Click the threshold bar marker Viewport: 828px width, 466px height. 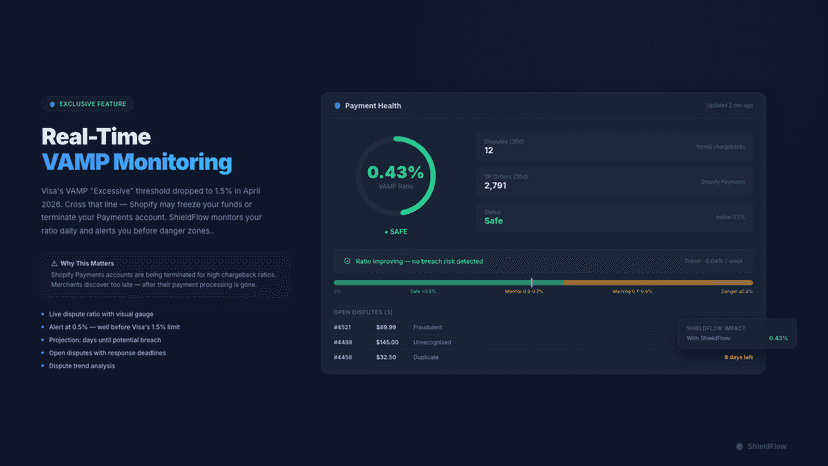(532, 283)
